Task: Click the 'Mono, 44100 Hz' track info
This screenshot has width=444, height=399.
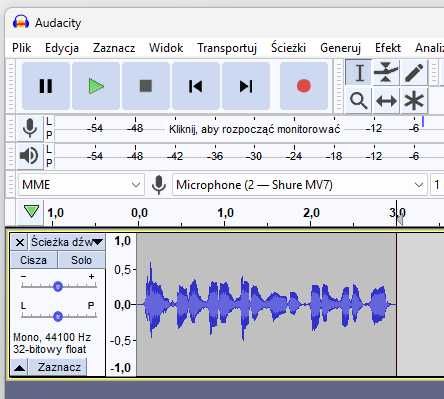Action: [52, 337]
